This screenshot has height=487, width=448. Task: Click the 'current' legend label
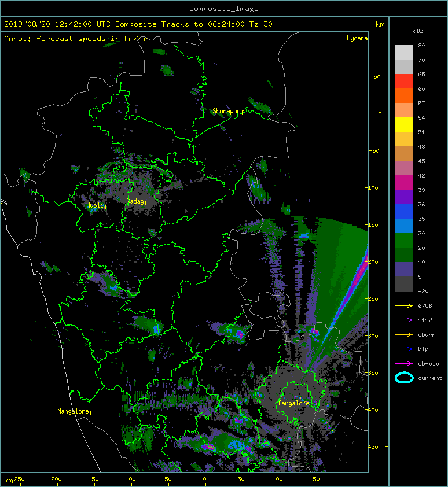point(430,378)
